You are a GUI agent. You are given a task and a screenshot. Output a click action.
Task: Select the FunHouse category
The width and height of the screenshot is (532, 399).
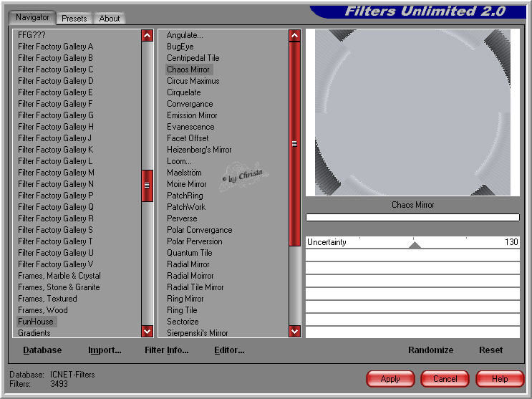[36, 322]
